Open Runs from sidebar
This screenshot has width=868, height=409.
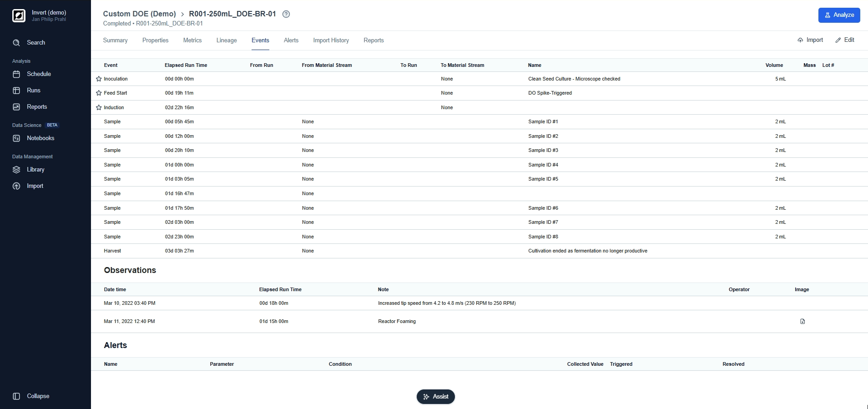33,91
